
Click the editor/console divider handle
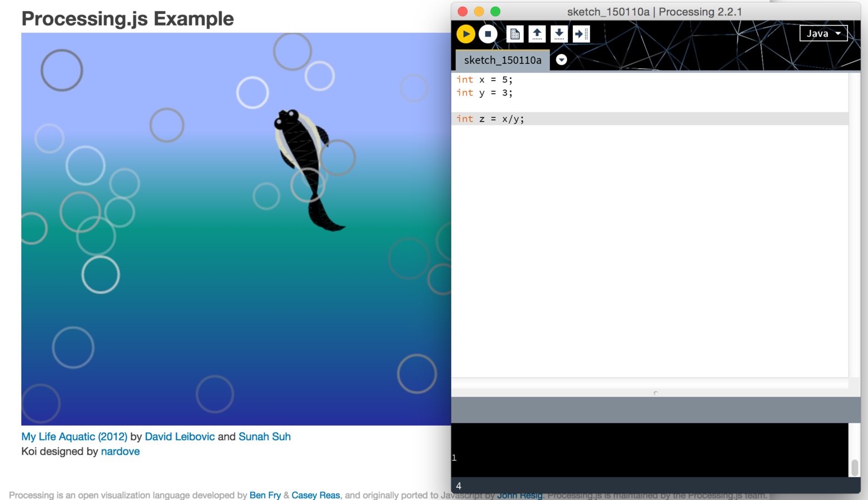tap(656, 393)
